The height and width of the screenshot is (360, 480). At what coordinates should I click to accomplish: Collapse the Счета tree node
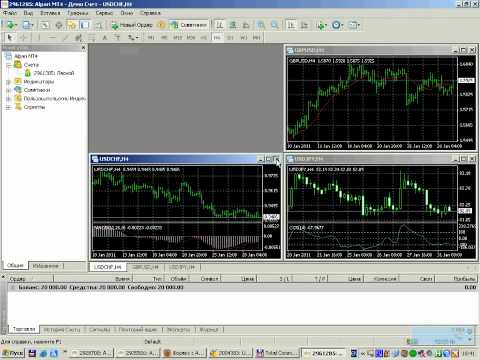click(9, 65)
